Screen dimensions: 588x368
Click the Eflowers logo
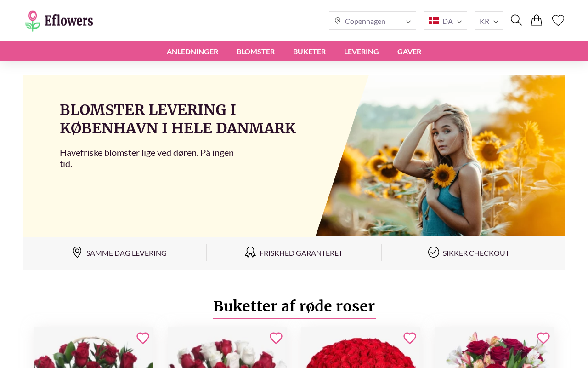pos(59,21)
